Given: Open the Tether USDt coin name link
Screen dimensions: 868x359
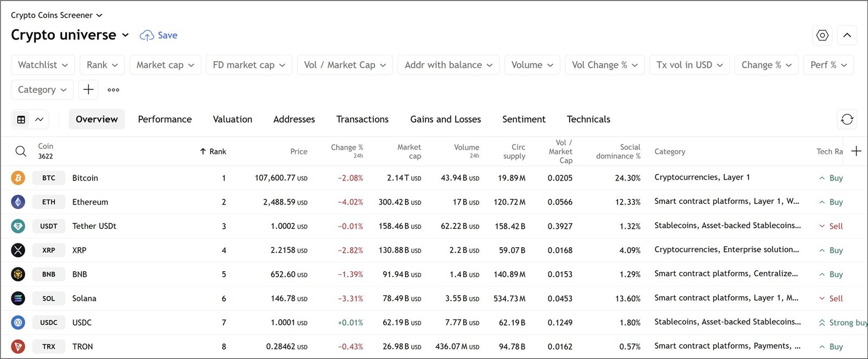Looking at the screenshot, I should pos(94,226).
